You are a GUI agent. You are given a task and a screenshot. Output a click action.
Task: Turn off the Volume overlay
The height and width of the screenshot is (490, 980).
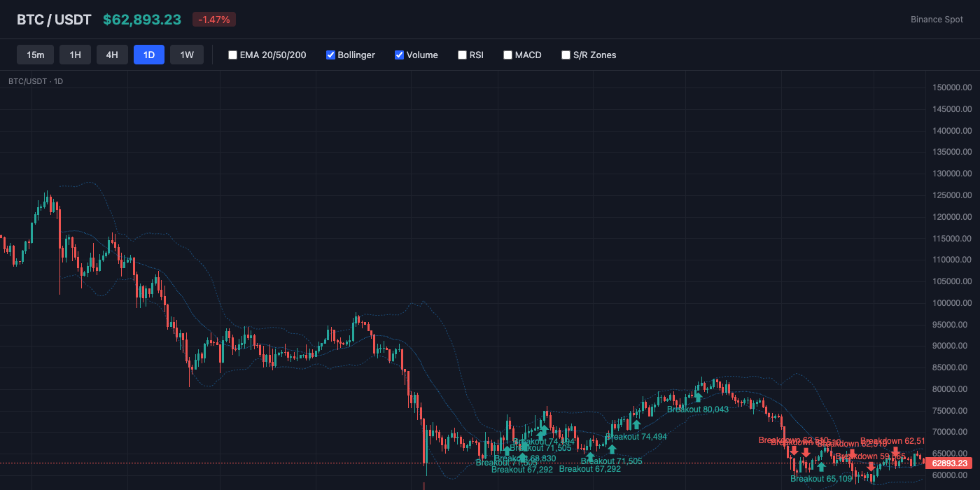point(399,55)
